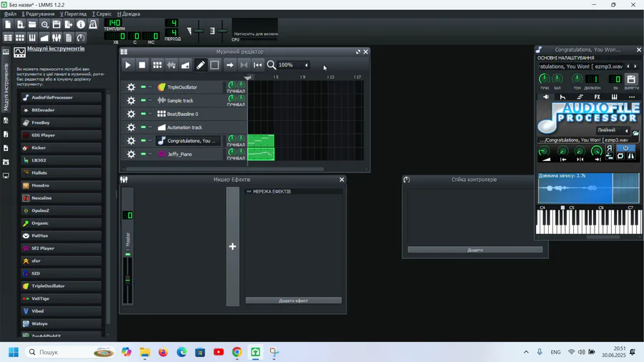Screen dimensions: 644x362
Task: Open File Explorer from Windows taskbar
Action: coord(145,352)
